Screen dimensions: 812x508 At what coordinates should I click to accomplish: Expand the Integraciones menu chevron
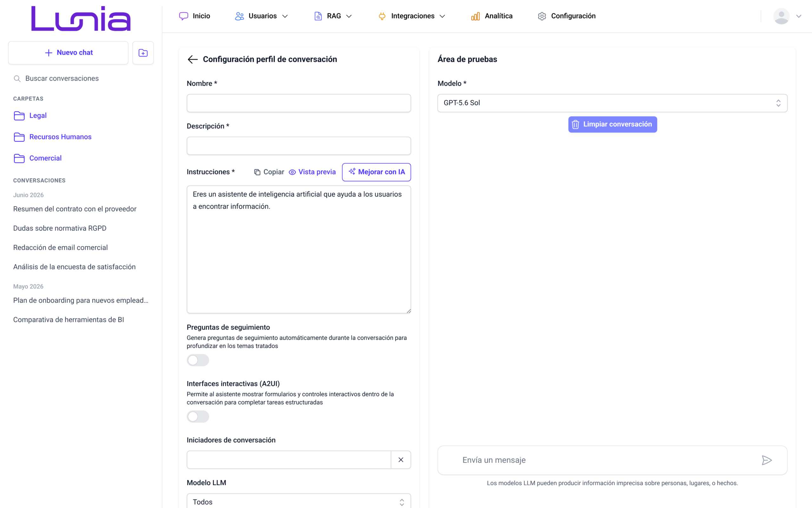tap(442, 16)
